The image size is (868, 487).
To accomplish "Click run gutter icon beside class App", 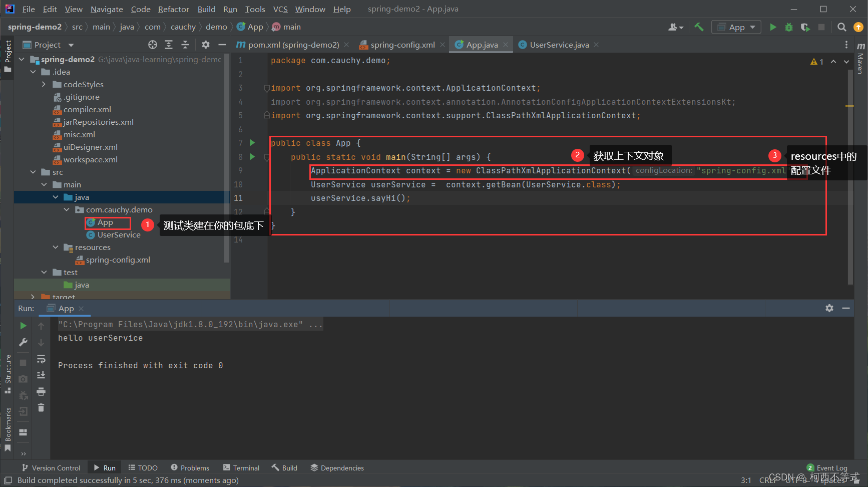I will [x=252, y=143].
